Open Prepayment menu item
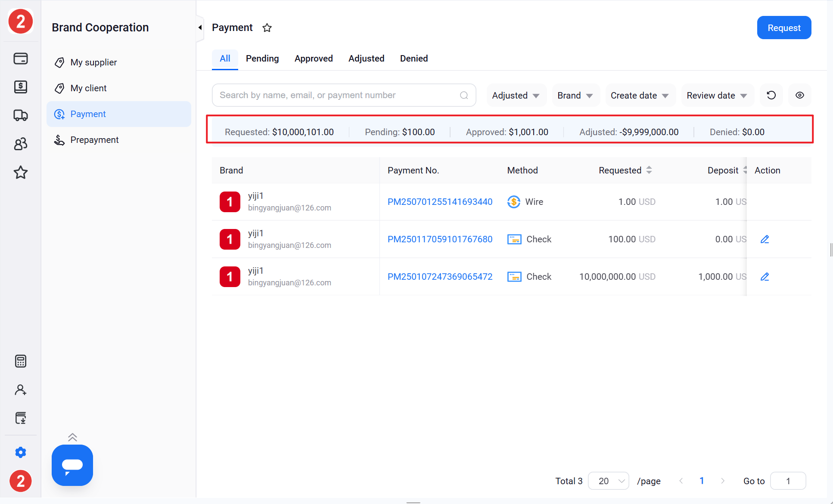 coord(119,140)
